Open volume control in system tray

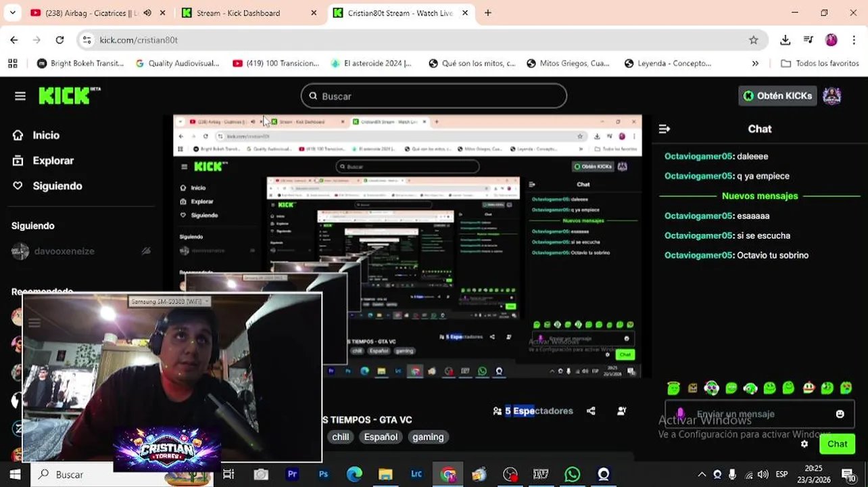pyautogui.click(x=763, y=474)
